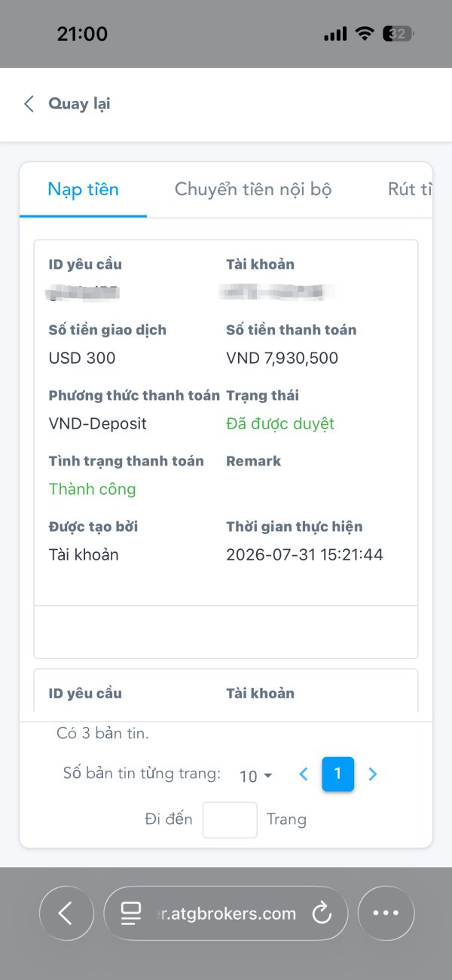Go to the next page arrow
The width and height of the screenshot is (452, 980).
pyautogui.click(x=372, y=774)
